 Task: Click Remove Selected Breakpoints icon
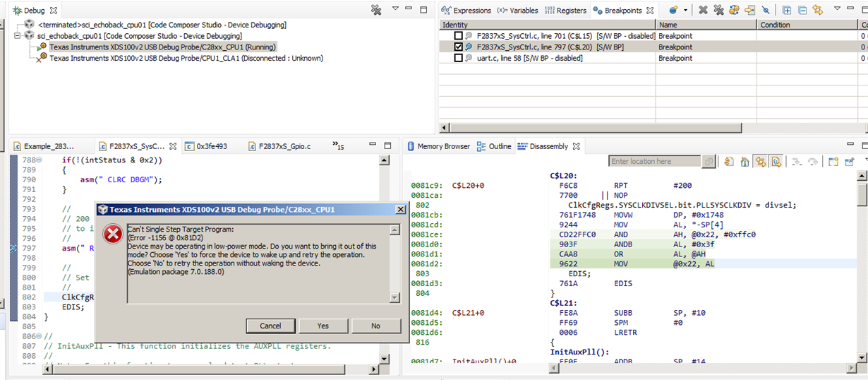click(703, 10)
